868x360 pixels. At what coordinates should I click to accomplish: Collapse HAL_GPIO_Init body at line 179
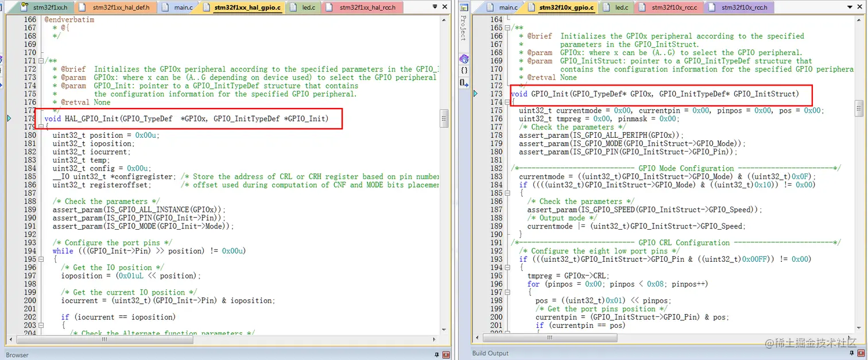(41, 127)
